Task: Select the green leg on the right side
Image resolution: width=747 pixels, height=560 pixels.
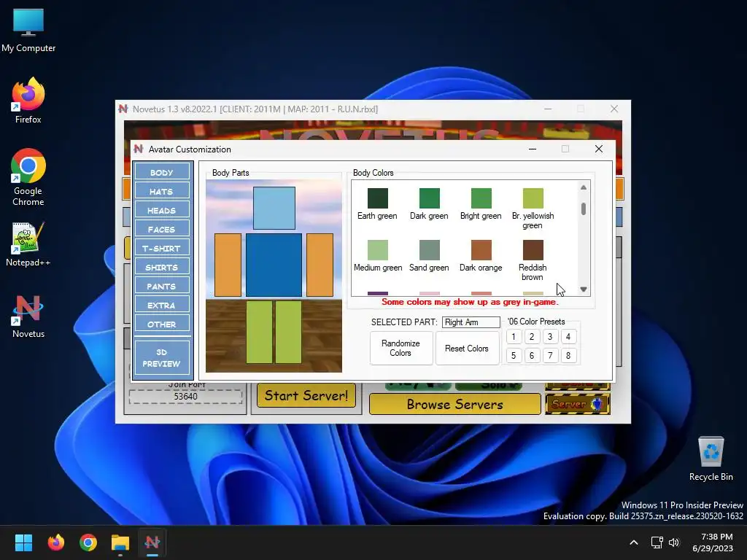Action: pyautogui.click(x=288, y=332)
